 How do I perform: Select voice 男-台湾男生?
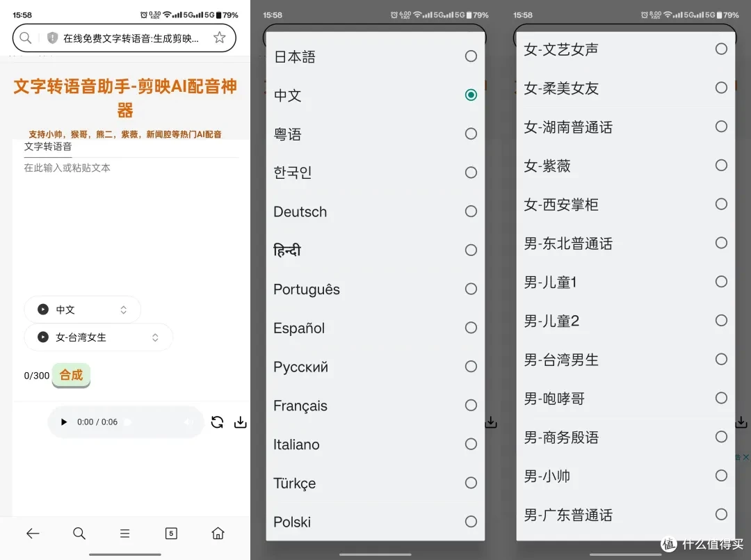tap(626, 359)
